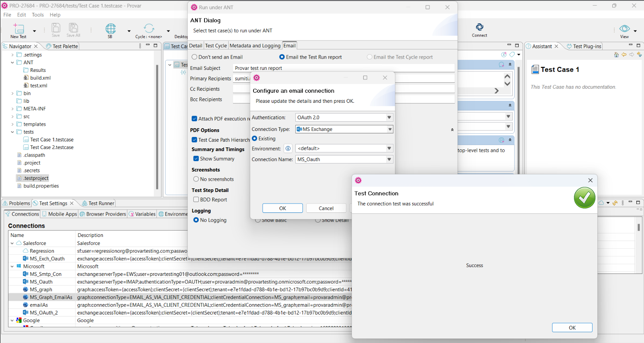The image size is (644, 343).
Task: Open the File menu
Action: point(7,15)
